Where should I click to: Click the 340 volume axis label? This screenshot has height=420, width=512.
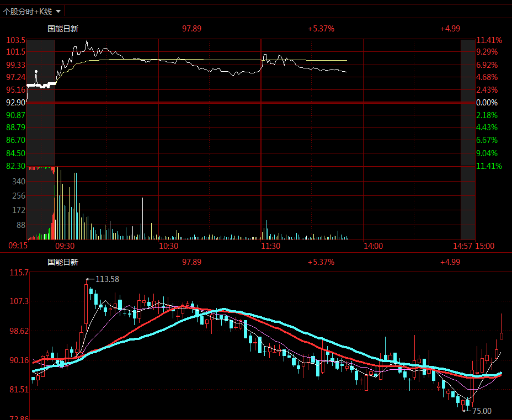(x=18, y=182)
